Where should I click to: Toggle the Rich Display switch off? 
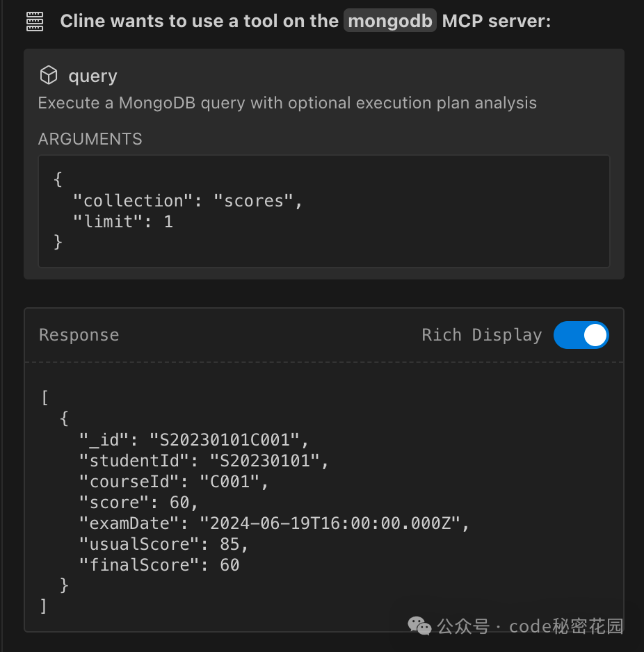(581, 335)
